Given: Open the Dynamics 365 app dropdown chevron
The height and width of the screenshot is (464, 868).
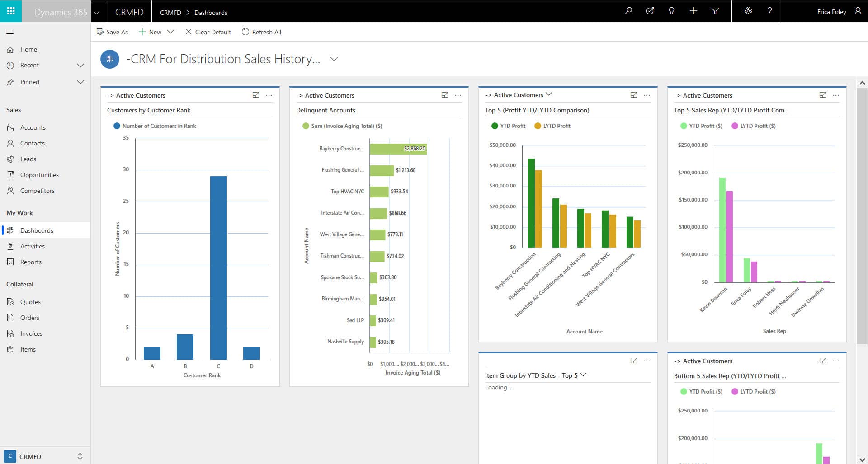Looking at the screenshot, I should 96,13.
